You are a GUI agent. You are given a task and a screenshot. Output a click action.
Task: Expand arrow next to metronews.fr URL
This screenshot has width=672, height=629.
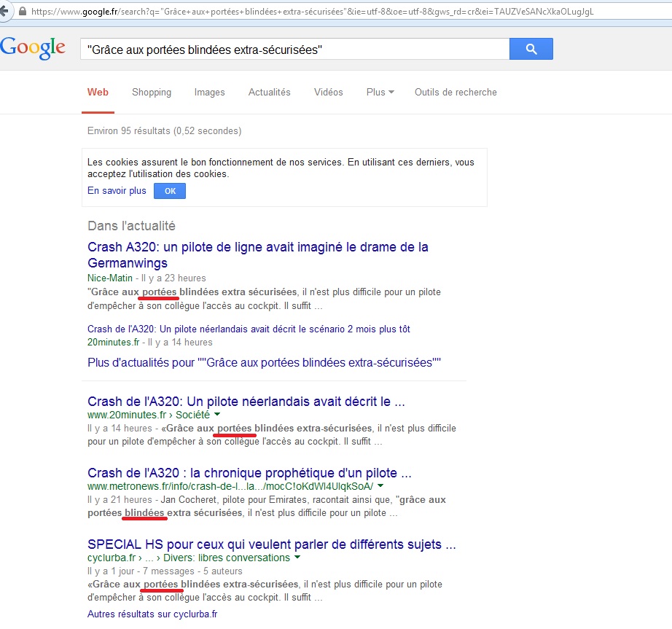click(x=380, y=486)
